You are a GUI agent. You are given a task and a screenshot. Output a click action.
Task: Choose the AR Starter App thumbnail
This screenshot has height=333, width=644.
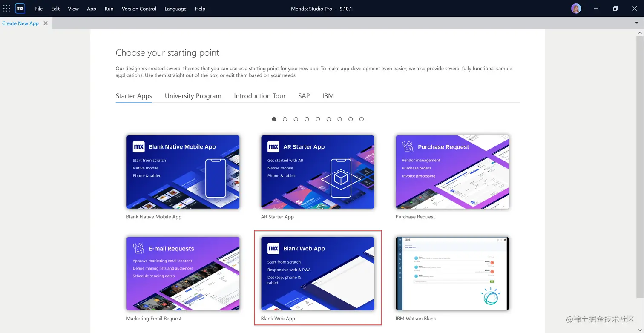[x=318, y=172]
